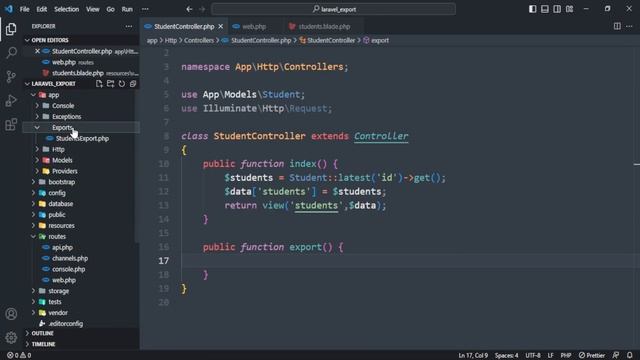Go back using the navigation arrow
This screenshot has width=640, height=360.
point(189,9)
